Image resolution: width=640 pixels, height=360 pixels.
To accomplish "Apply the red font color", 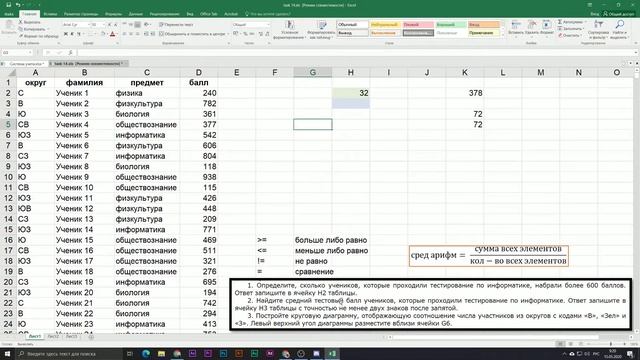I will (113, 34).
